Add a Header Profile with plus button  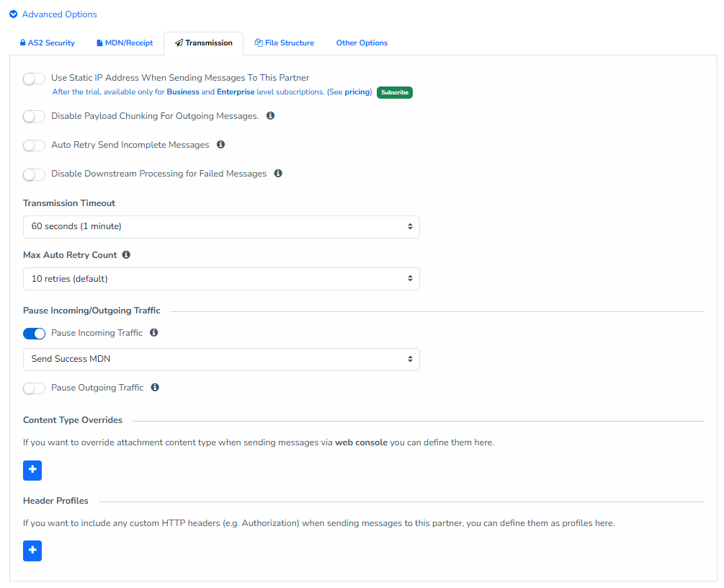point(32,551)
